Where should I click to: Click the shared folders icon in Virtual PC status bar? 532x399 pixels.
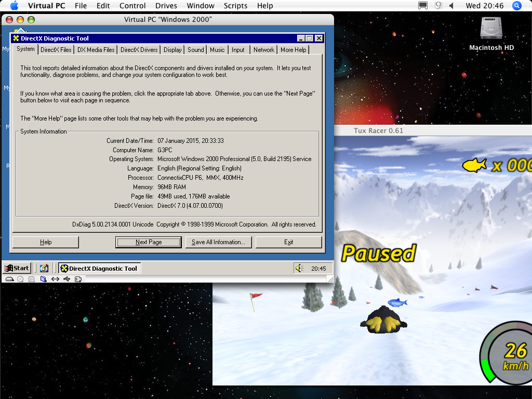point(44,279)
